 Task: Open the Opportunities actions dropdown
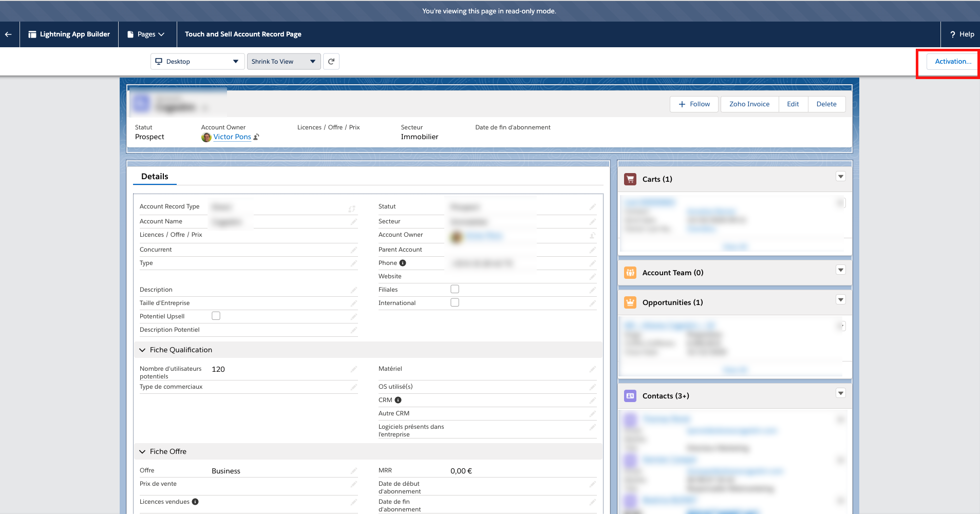pyautogui.click(x=841, y=300)
